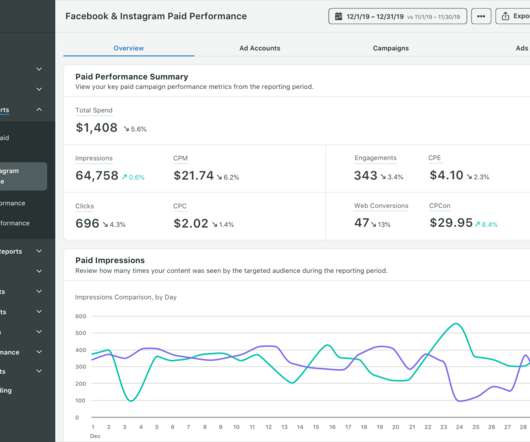The width and height of the screenshot is (530, 442).
Task: Click the $1,408 total spend value
Action: point(97,128)
